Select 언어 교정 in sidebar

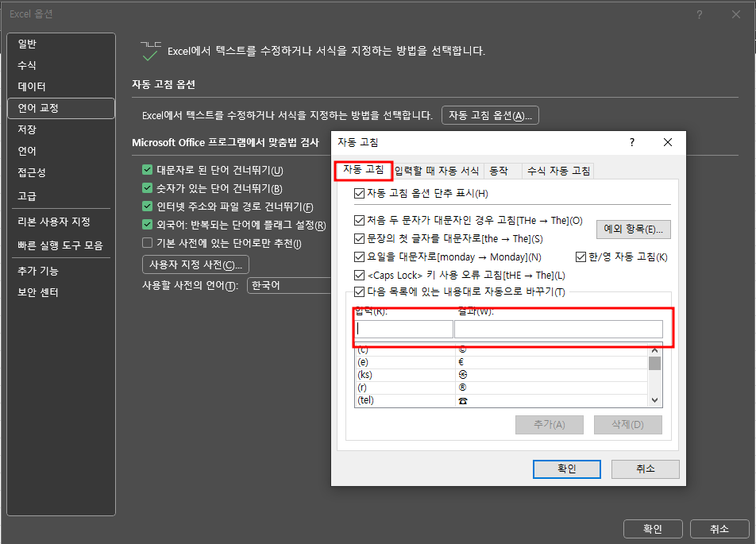[x=60, y=108]
